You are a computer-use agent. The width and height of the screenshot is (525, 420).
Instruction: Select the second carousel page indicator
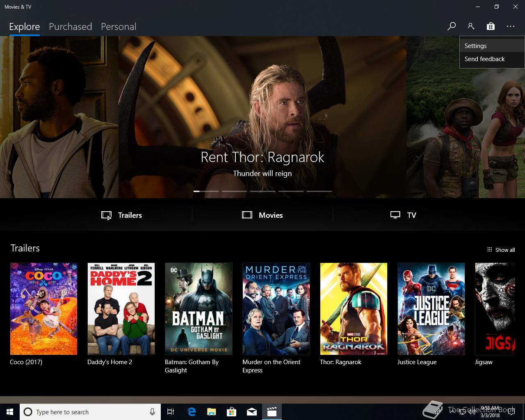[x=234, y=191]
